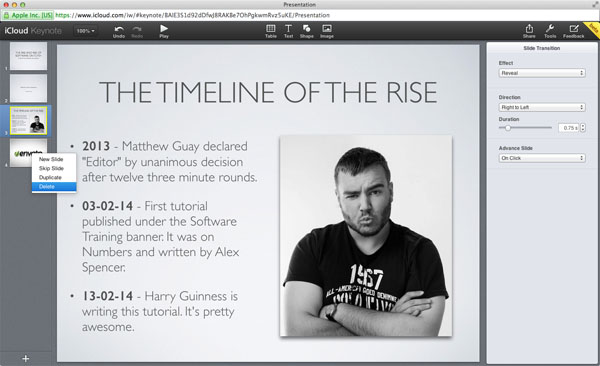Insert a Table from the toolbar
Image resolution: width=600 pixels, height=366 pixels.
point(271,31)
